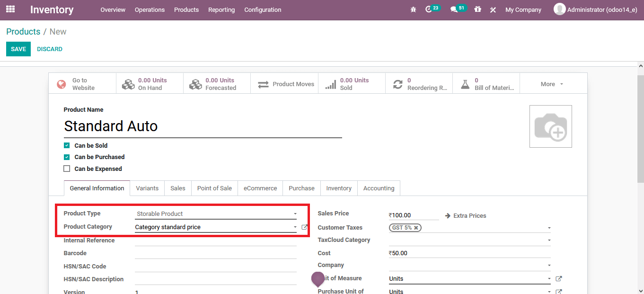Click the Internal Reference input field
This screenshot has width=644, height=294.
(216, 241)
